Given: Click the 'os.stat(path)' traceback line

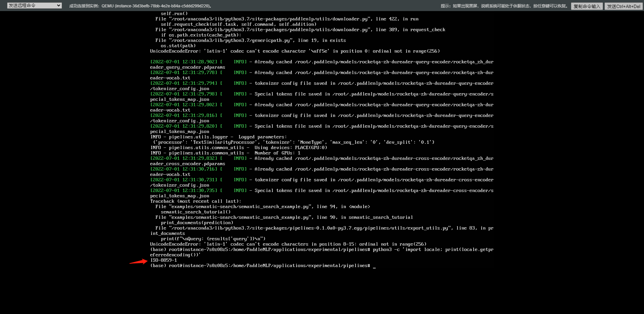Looking at the screenshot, I should 178,46.
